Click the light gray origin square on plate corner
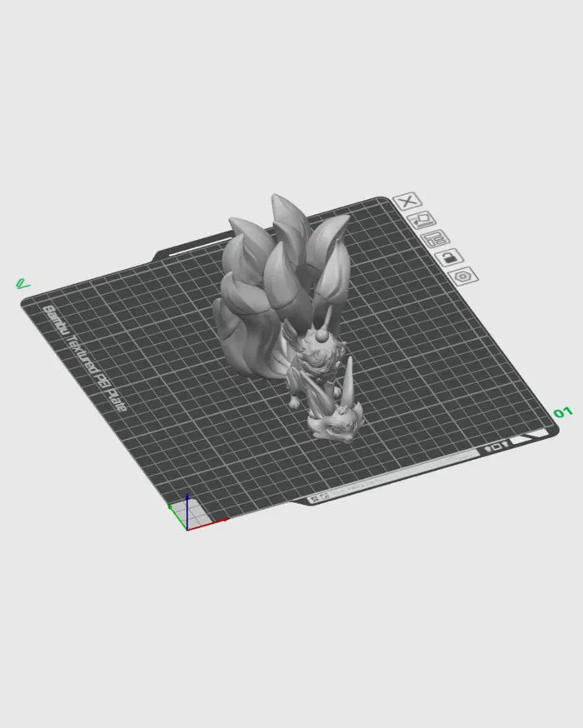The height and width of the screenshot is (728, 583). (194, 516)
